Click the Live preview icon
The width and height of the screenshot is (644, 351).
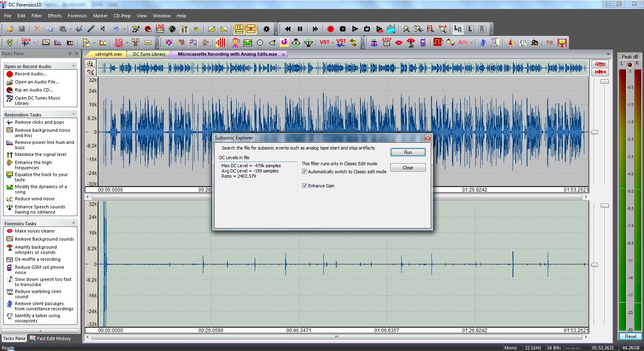coord(160,29)
